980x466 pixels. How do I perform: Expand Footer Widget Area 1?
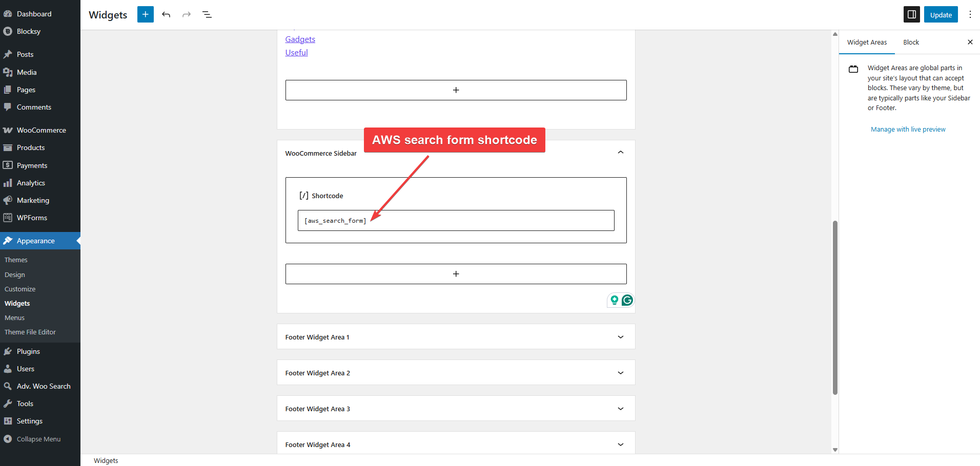[x=620, y=337]
